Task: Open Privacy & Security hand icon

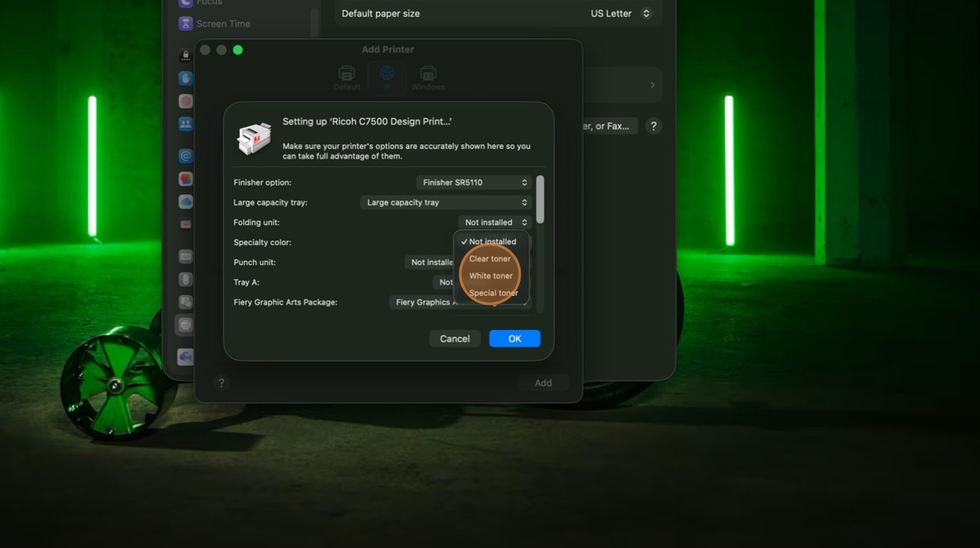Action: tap(185, 78)
